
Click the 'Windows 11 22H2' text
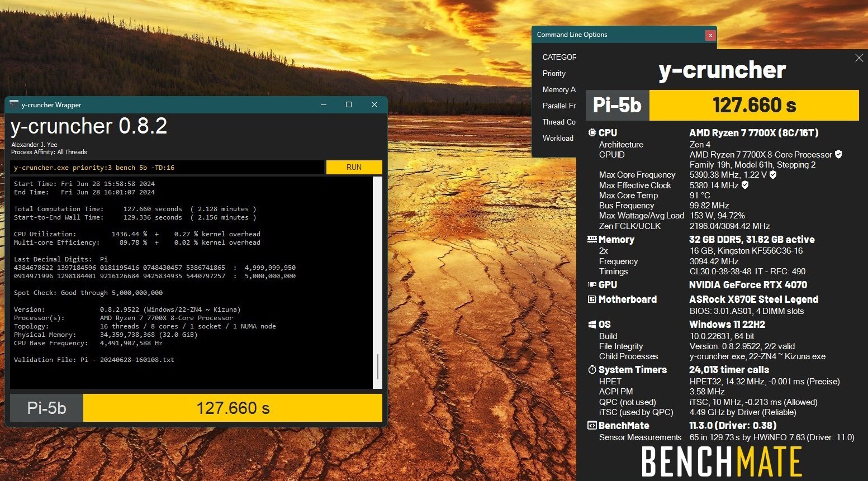coord(727,325)
